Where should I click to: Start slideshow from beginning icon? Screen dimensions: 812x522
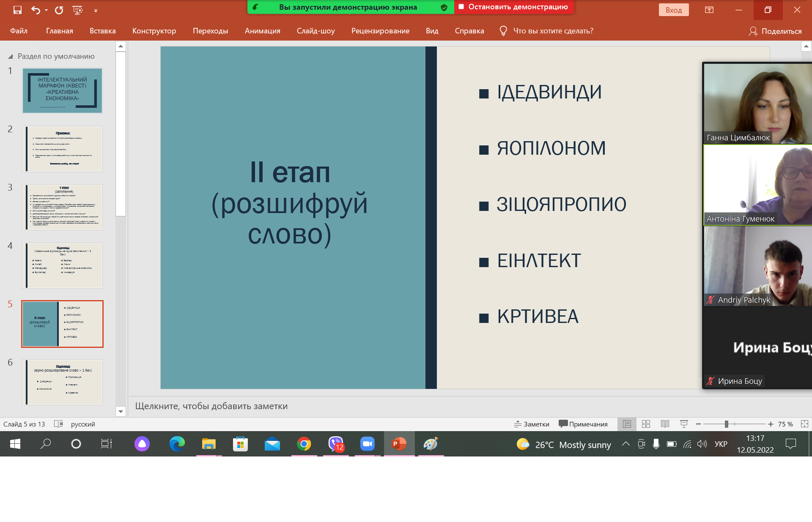coord(78,10)
